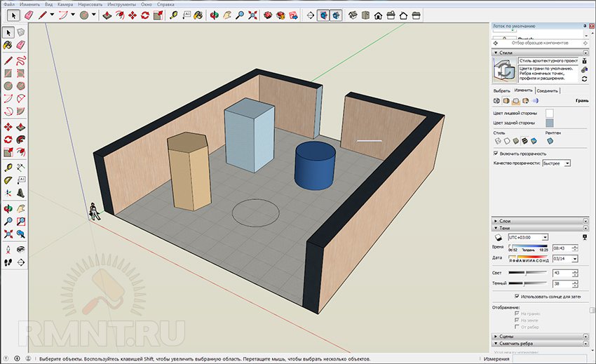Open the 'Соединить' tab in Styles
Screen dimensions: 596x364
click(548, 90)
